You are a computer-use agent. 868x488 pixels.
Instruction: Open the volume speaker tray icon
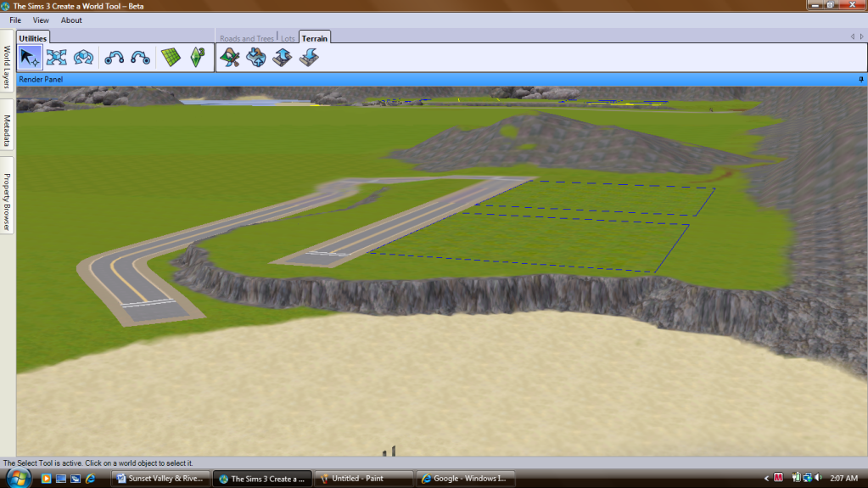pos(818,478)
